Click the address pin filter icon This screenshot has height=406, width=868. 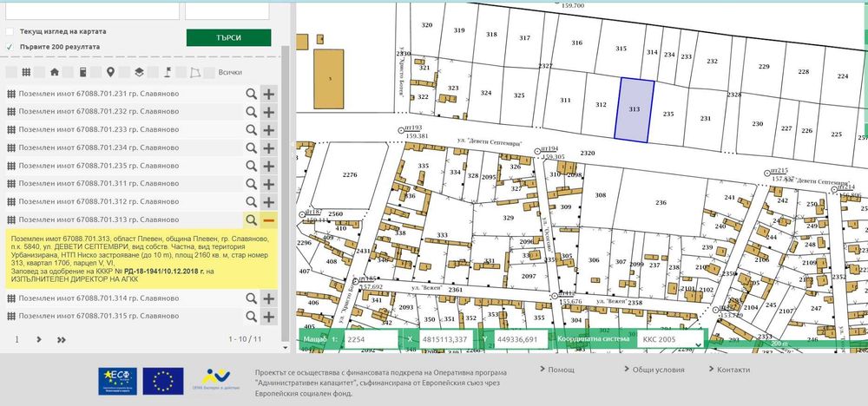[110, 72]
